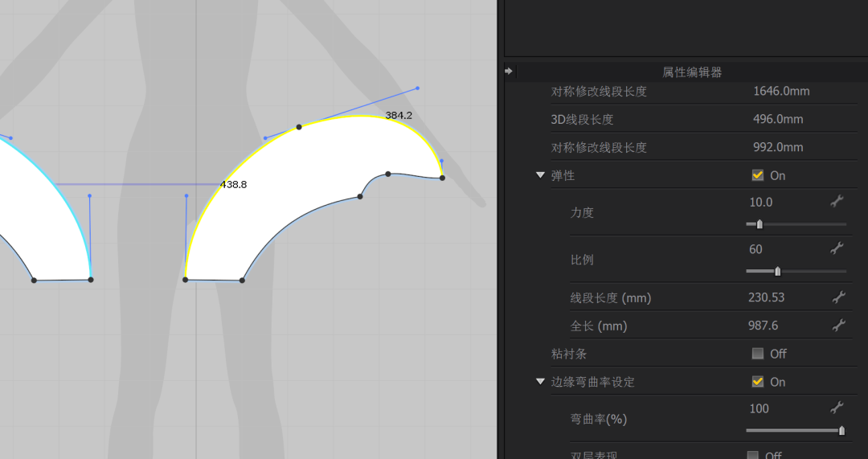Viewport: 868px width, 459px height.
Task: Enable the 粘衬条 checkbox
Action: (758, 353)
